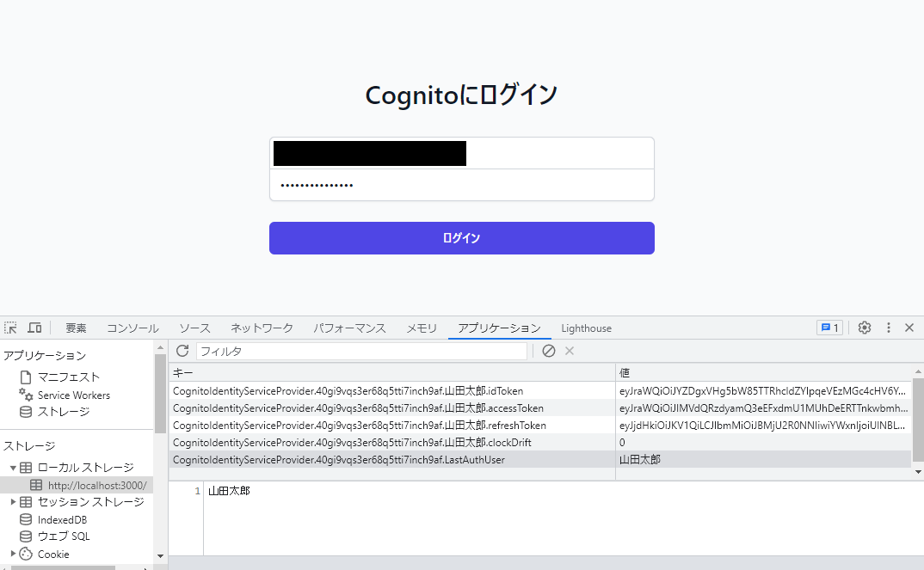Select the http://localhost:3000/ storage entry

pos(97,485)
